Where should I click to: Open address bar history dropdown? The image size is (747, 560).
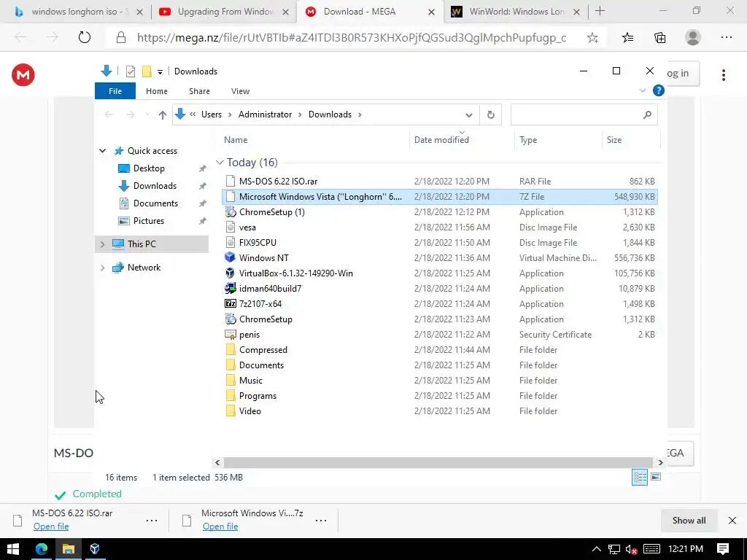tap(469, 114)
